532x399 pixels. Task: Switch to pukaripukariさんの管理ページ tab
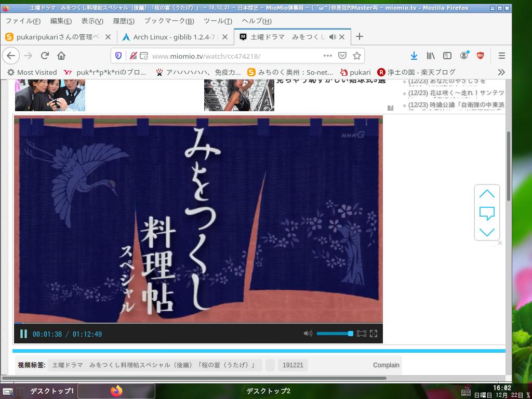point(58,37)
